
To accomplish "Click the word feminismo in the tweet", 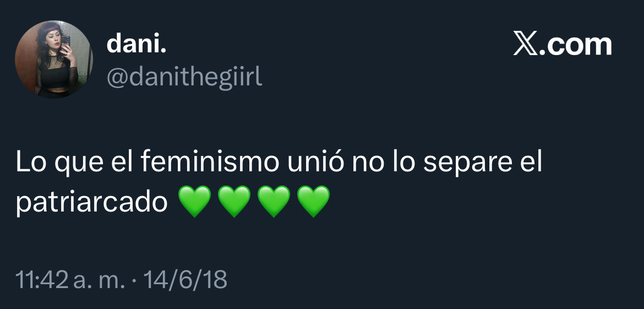I will point(210,162).
